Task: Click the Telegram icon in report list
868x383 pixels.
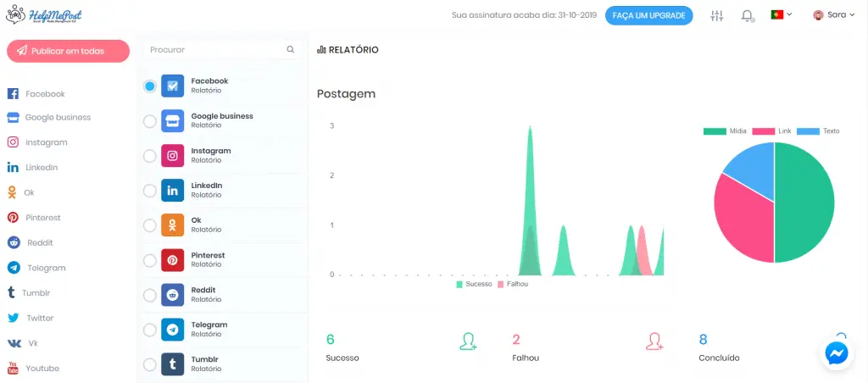Action: click(172, 330)
